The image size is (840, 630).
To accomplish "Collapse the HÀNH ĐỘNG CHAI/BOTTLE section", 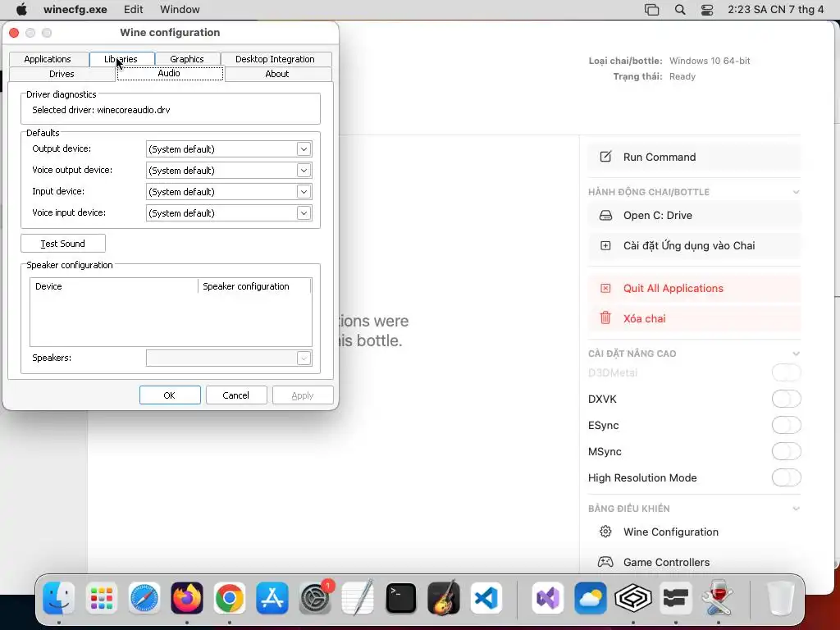I will tap(796, 192).
